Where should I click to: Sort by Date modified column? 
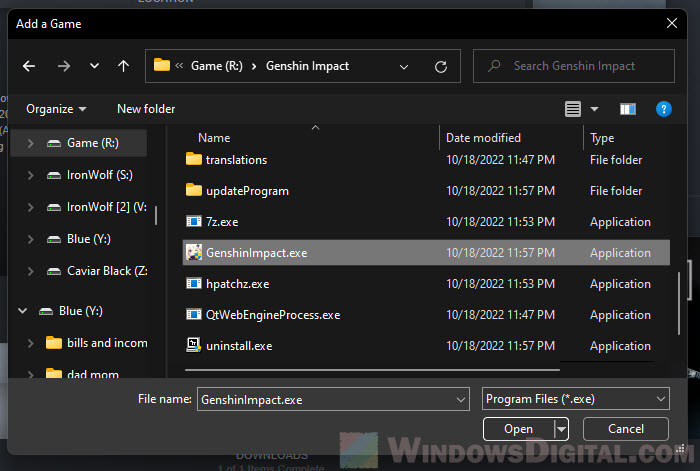(483, 138)
